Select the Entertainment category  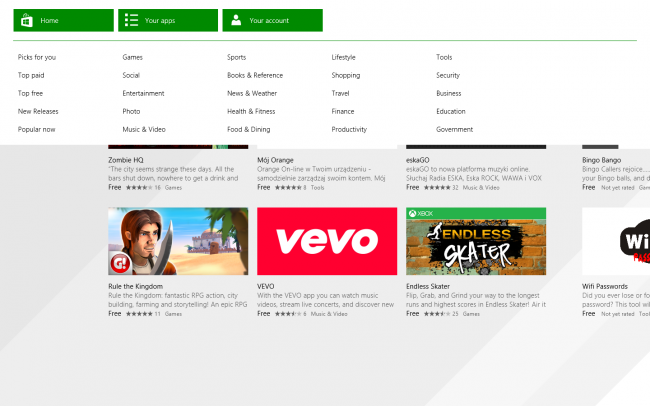[x=143, y=93]
